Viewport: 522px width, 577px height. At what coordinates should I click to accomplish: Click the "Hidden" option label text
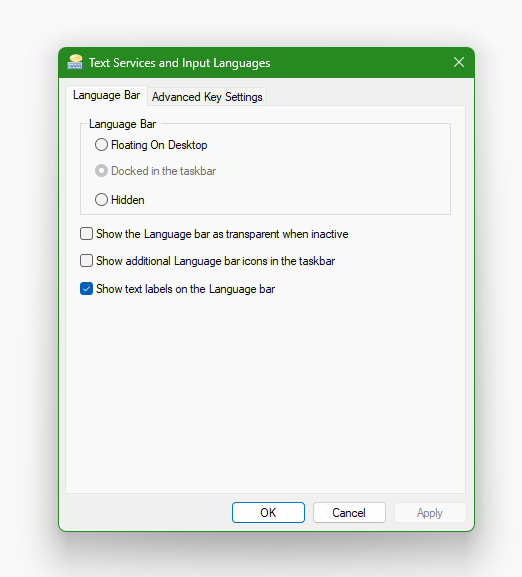tap(128, 200)
